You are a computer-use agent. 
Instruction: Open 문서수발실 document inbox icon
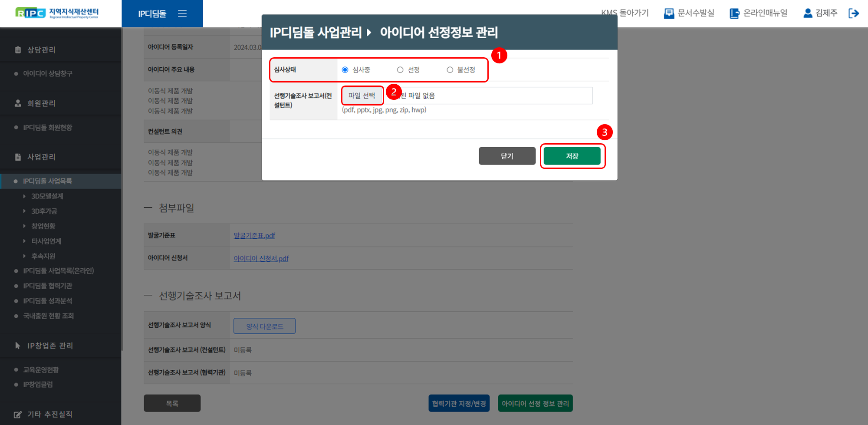[x=669, y=13]
